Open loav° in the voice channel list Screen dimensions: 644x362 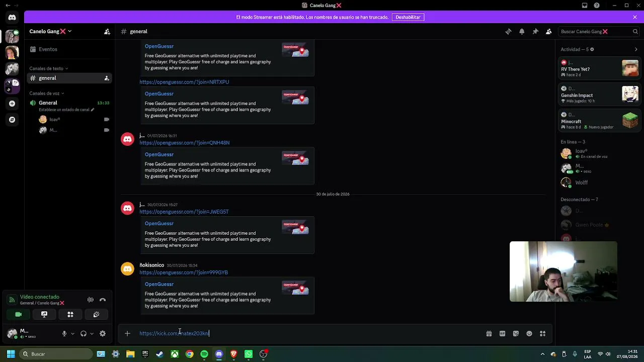[74, 120]
